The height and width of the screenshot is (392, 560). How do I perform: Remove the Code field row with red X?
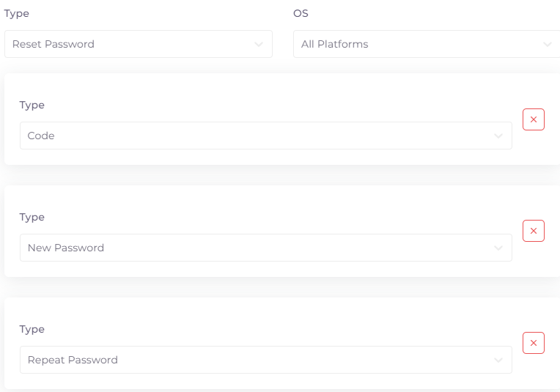[x=533, y=119]
